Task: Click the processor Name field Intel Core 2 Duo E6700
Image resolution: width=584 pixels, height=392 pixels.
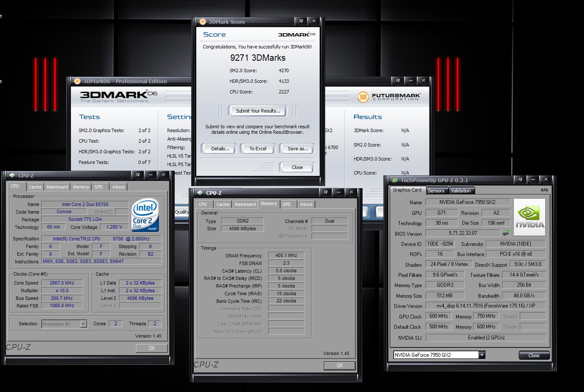Action: coord(85,204)
